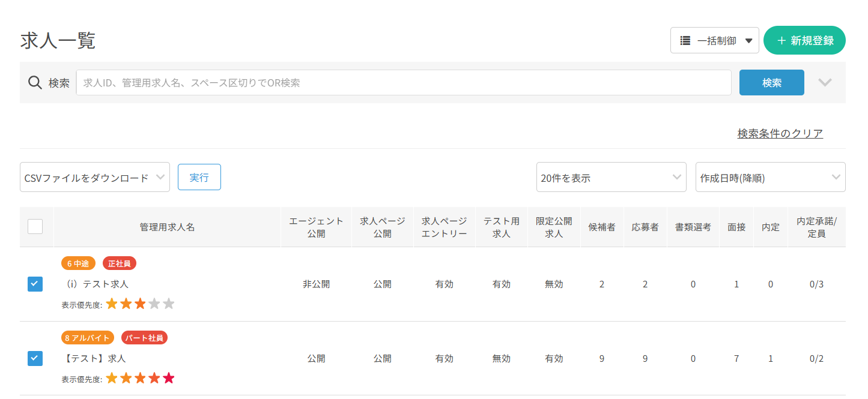Open the 作成日時(降順) sort dropdown
Screen dimensions: 868x399
coord(770,178)
